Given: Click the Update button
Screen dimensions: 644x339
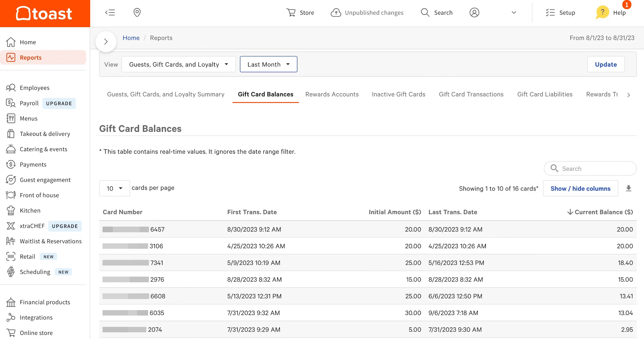Looking at the screenshot, I should pos(606,64).
